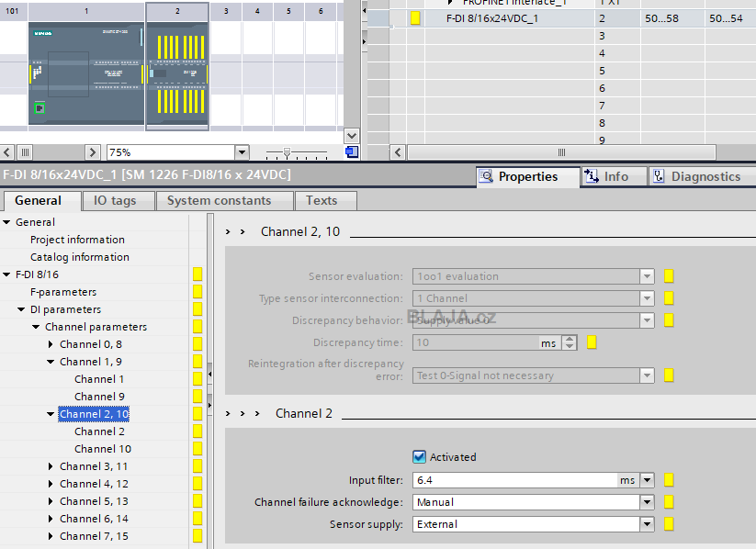Expand the Channel 4, 12 tree node
Viewport: 756px width, 549px height.
(51, 484)
